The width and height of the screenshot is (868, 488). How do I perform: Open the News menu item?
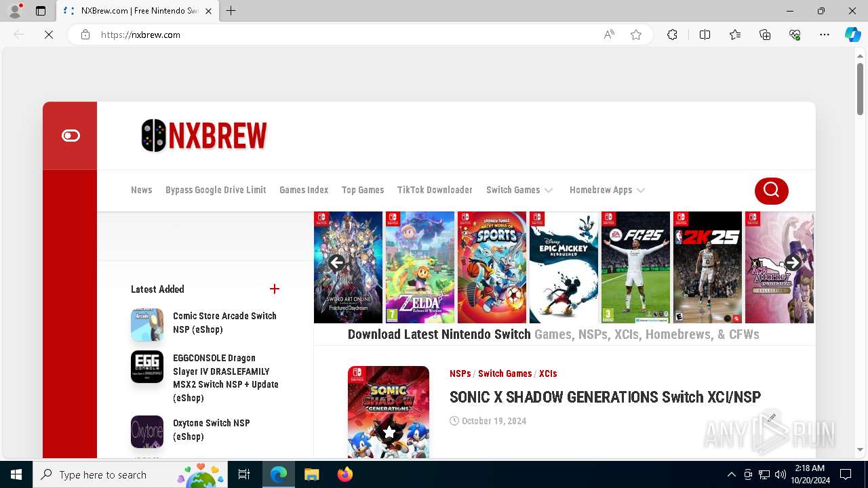141,190
